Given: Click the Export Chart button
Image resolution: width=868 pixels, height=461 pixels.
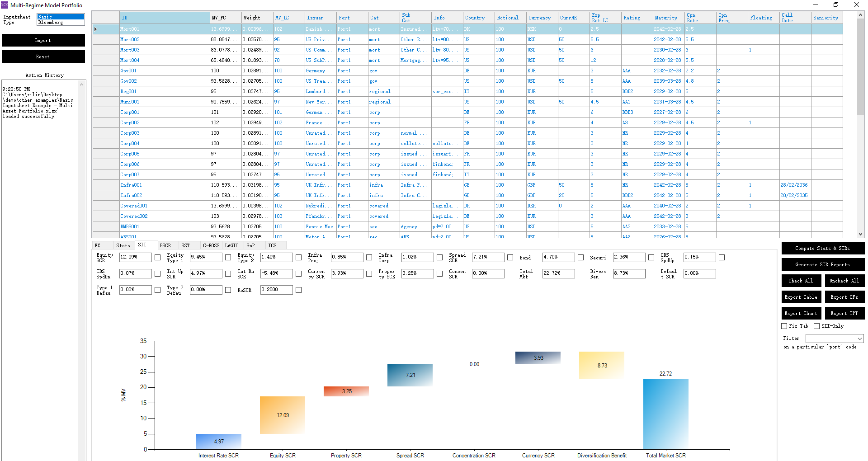Looking at the screenshot, I should tap(801, 313).
